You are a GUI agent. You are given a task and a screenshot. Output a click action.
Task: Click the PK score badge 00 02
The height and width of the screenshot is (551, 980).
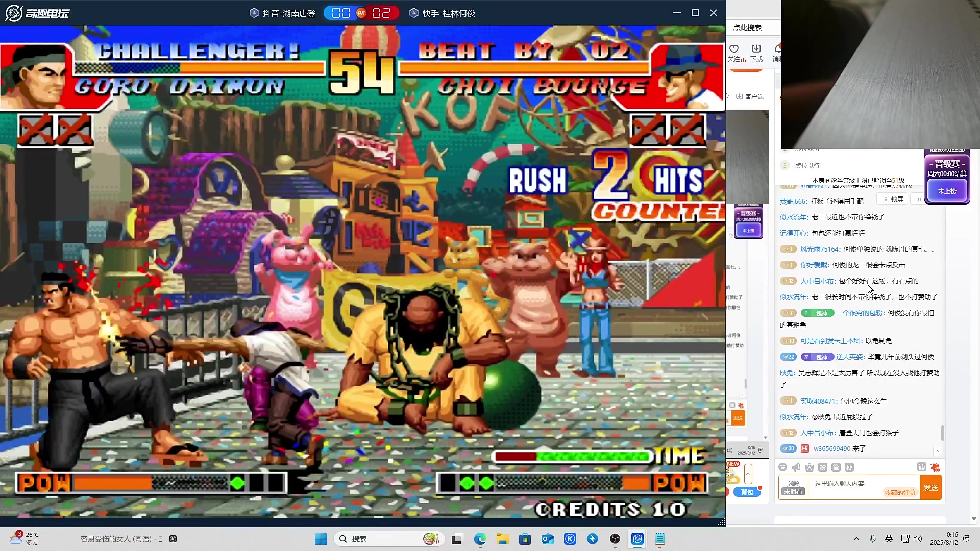[361, 13]
